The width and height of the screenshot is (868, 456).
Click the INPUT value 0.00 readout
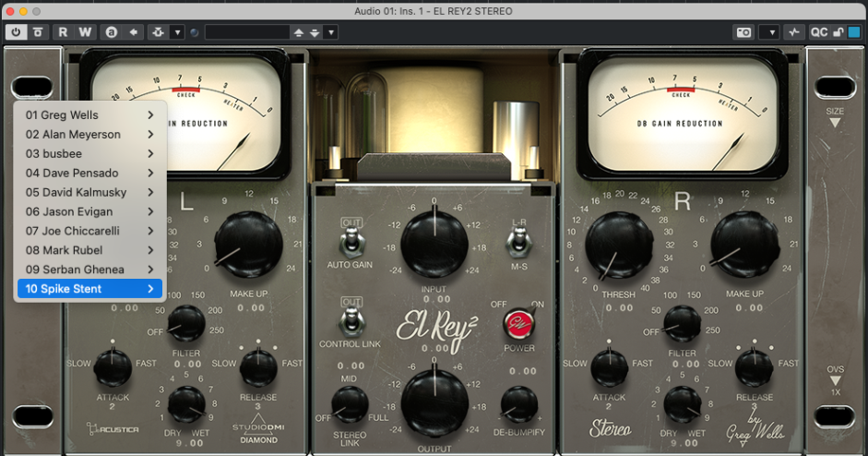[436, 299]
